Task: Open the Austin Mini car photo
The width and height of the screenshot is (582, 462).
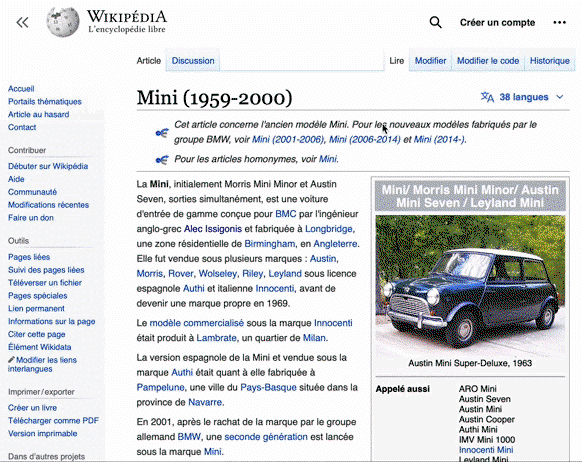Action: pyautogui.click(x=470, y=285)
